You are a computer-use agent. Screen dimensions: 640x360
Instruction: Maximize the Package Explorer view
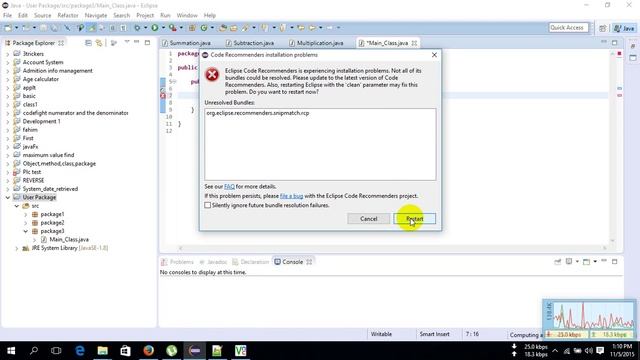(147, 42)
